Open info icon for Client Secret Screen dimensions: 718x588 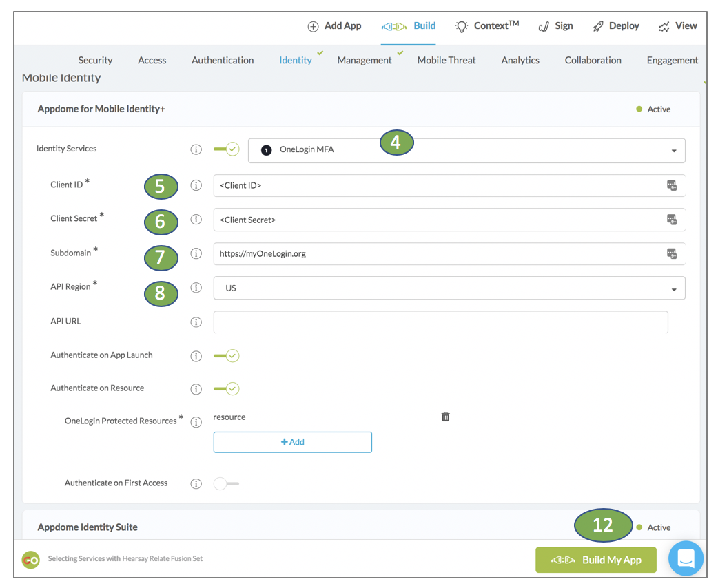pyautogui.click(x=196, y=220)
